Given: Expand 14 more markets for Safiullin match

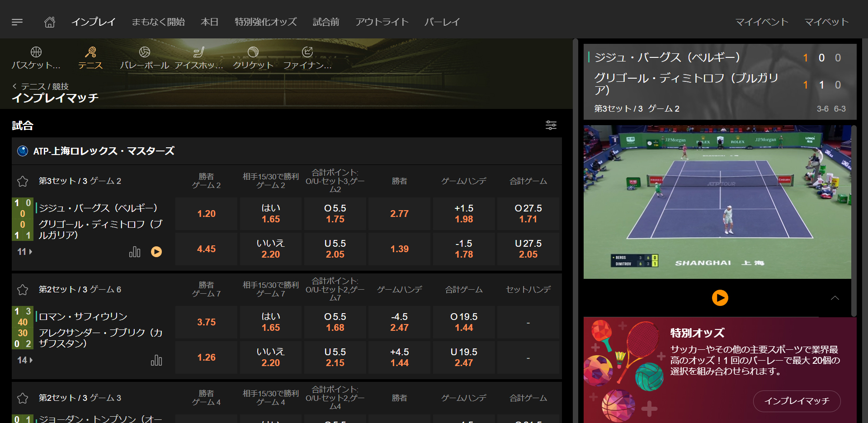Looking at the screenshot, I should pos(25,360).
